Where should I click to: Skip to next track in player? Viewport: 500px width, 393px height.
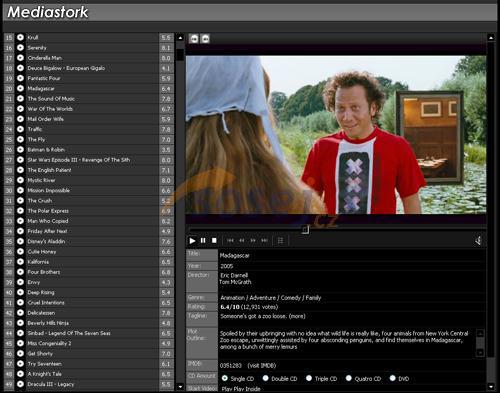click(264, 240)
